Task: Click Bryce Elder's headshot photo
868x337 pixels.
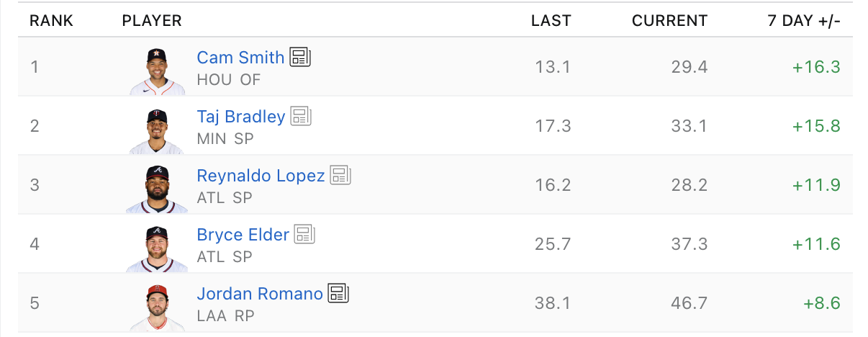Action: [157, 248]
